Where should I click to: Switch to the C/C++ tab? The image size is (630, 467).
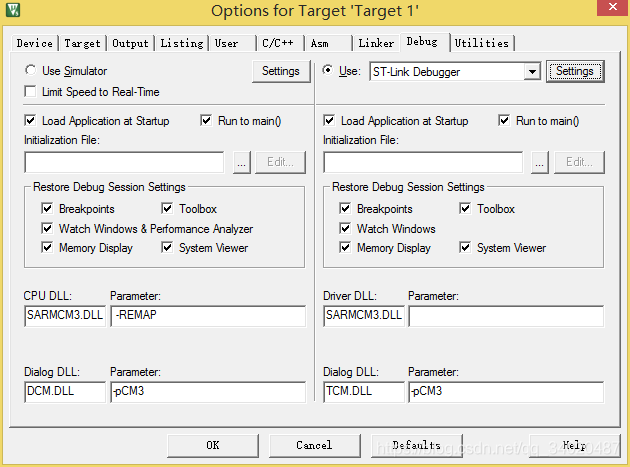[276, 43]
